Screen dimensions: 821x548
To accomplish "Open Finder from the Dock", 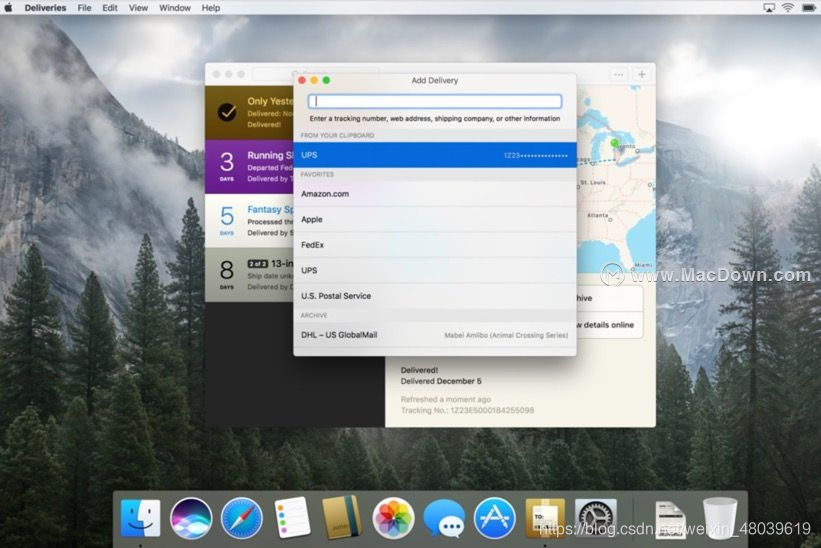I will (x=140, y=518).
